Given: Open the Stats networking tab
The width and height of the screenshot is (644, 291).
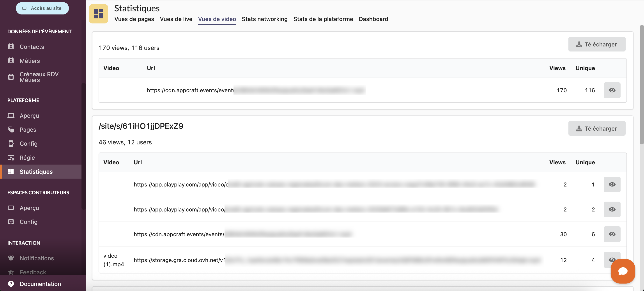Looking at the screenshot, I should [x=265, y=19].
